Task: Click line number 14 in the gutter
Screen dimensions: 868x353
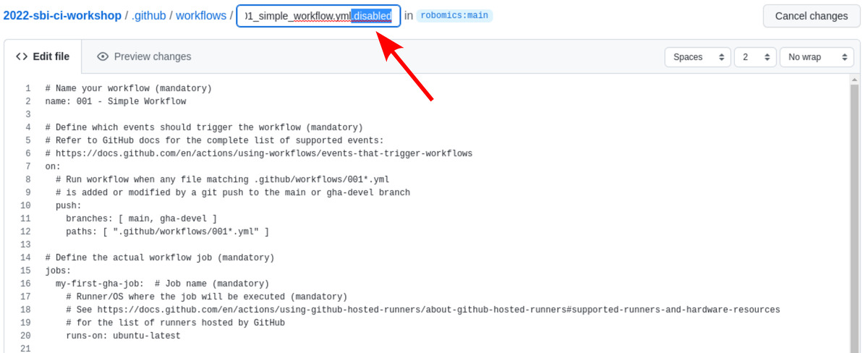Action: coord(25,258)
